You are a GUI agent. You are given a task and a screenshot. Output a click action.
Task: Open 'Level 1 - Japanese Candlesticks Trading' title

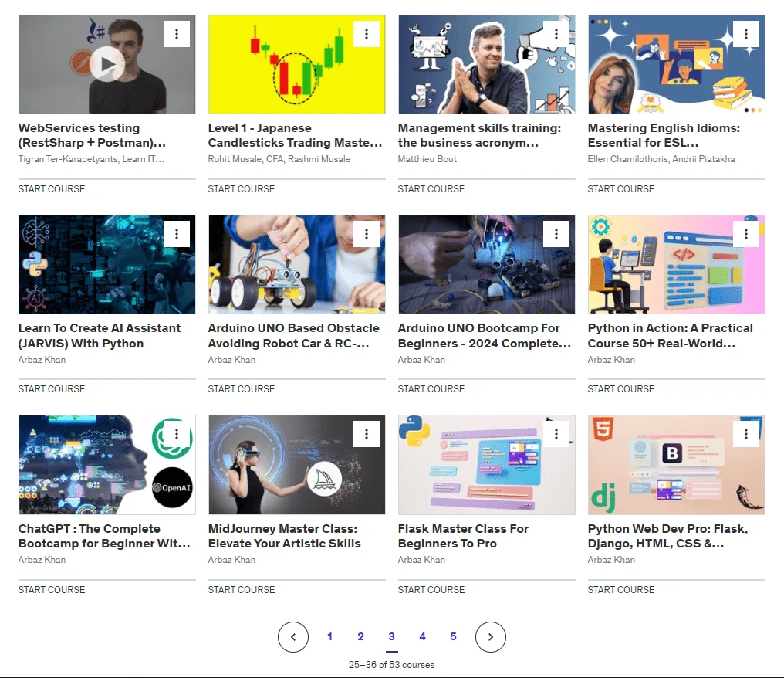click(x=295, y=135)
